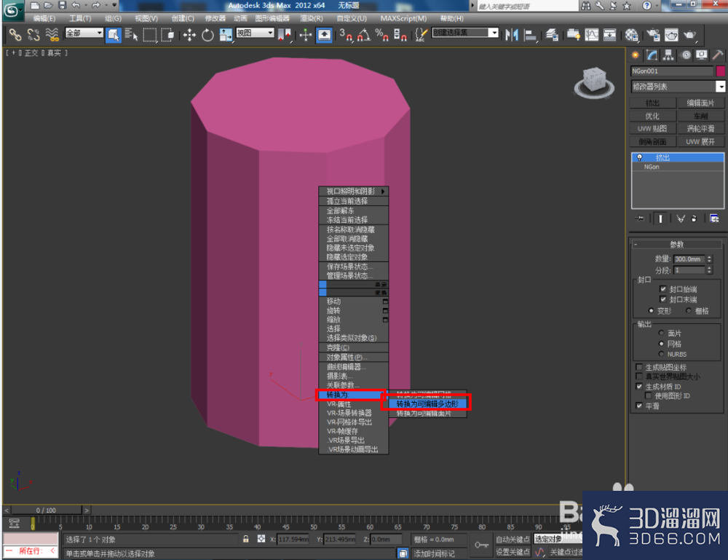728x560 pixels.
Task: Click the Render Production teapot icon
Action: point(690,35)
